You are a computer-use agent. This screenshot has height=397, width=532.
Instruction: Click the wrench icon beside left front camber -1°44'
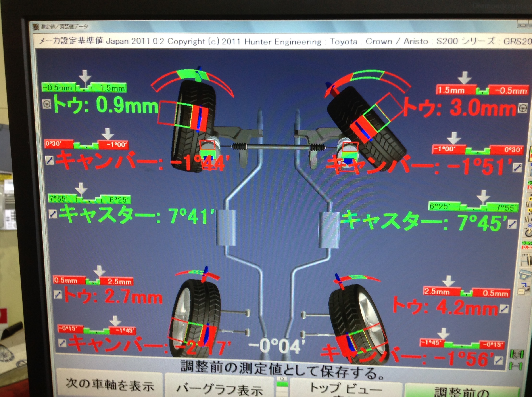coord(50,160)
